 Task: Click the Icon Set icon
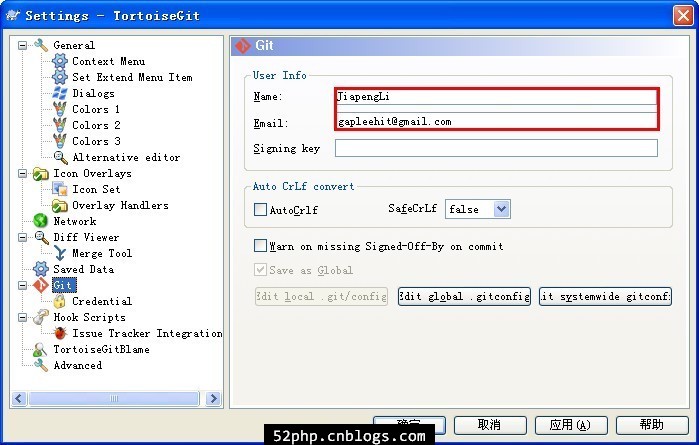click(x=60, y=190)
